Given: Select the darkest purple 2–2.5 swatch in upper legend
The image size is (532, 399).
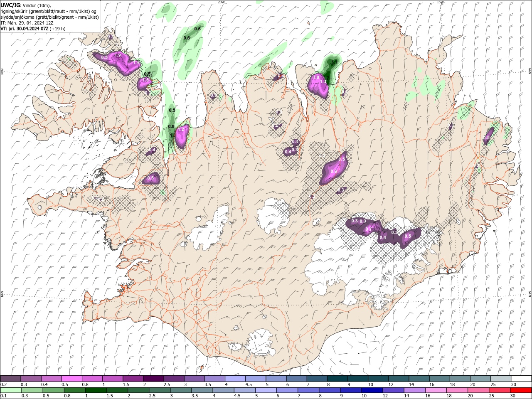Looking at the screenshot, I should pos(153,379).
